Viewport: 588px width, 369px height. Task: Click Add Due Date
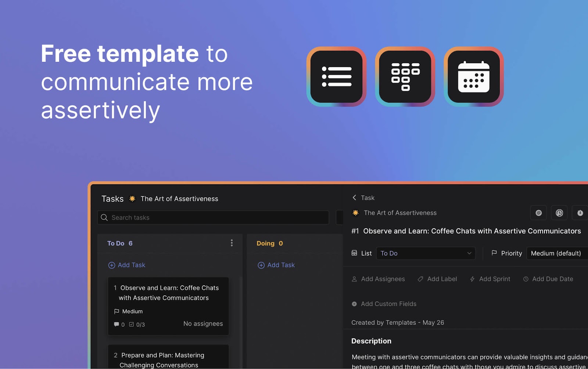[x=548, y=279]
